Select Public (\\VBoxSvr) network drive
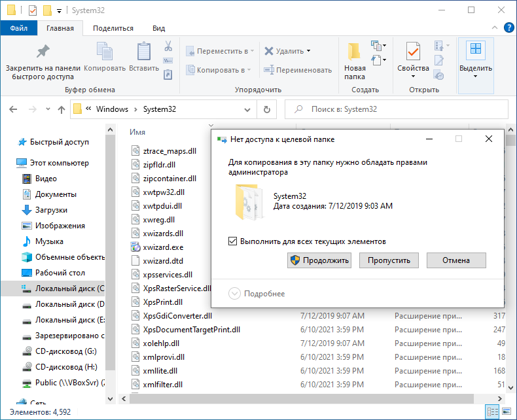Screen dimensions: 517x420 (69, 383)
